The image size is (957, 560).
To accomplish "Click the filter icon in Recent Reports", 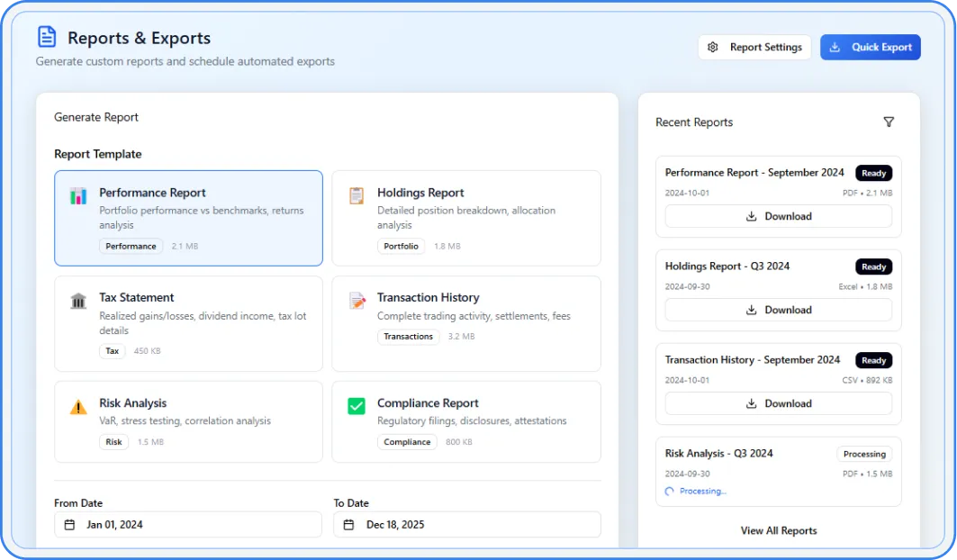I will [x=889, y=122].
